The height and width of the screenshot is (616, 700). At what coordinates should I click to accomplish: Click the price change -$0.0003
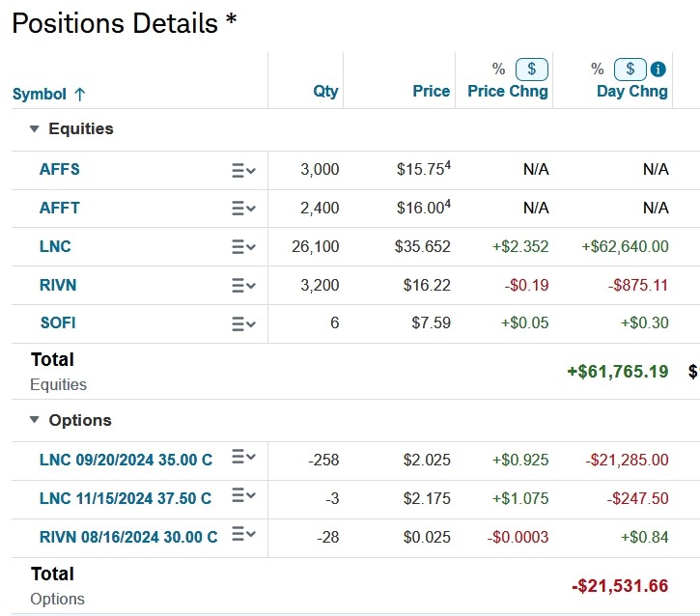click(518, 537)
